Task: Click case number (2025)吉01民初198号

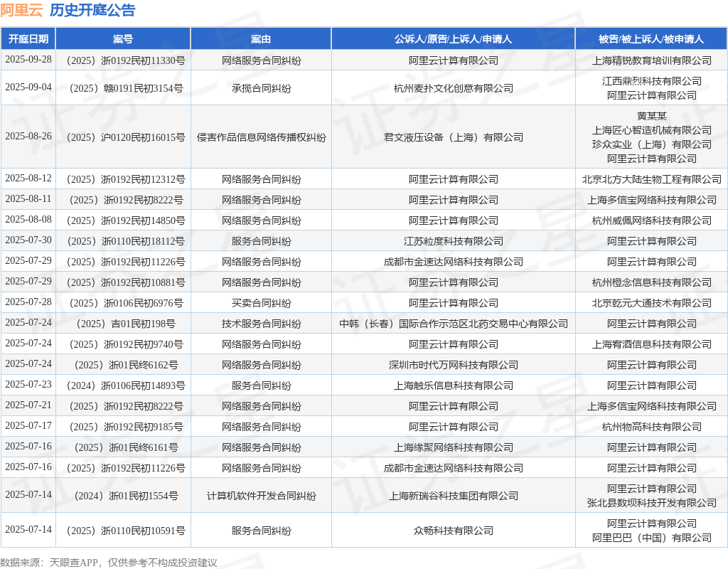Action: tap(123, 324)
